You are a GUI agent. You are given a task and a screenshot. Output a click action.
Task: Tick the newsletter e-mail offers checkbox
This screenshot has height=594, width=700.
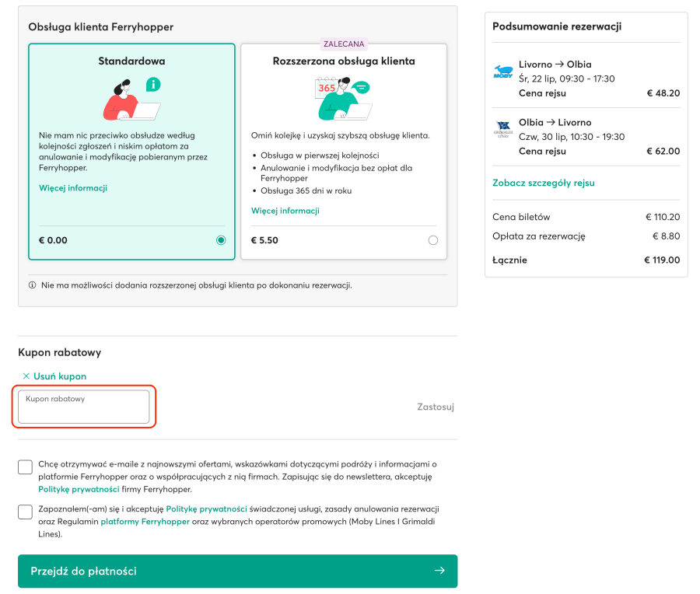point(25,466)
